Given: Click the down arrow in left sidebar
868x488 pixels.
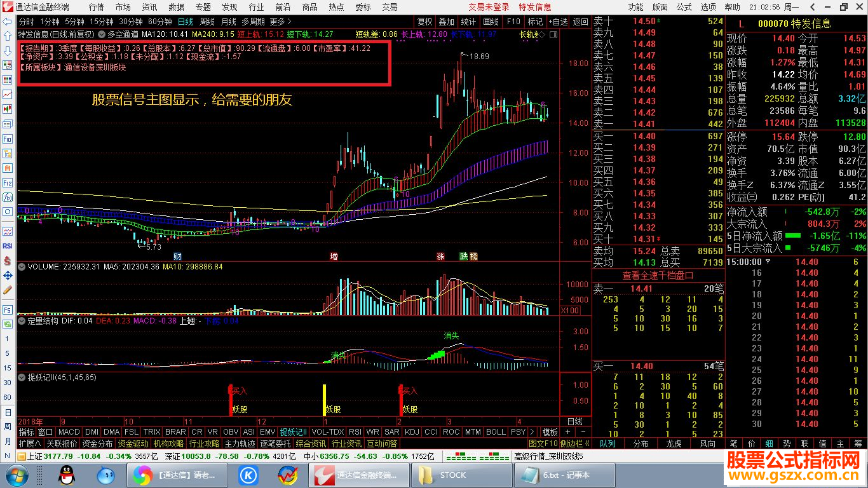Looking at the screenshot, I should 8,50.
